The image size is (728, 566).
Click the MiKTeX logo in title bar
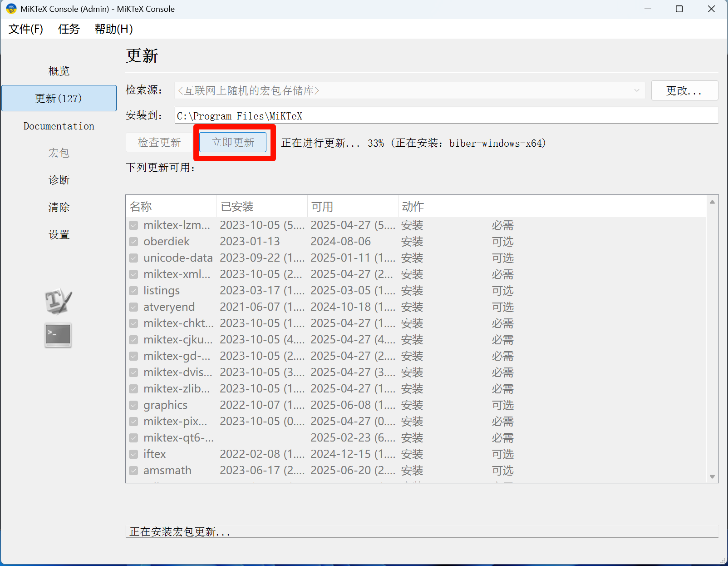(11, 9)
